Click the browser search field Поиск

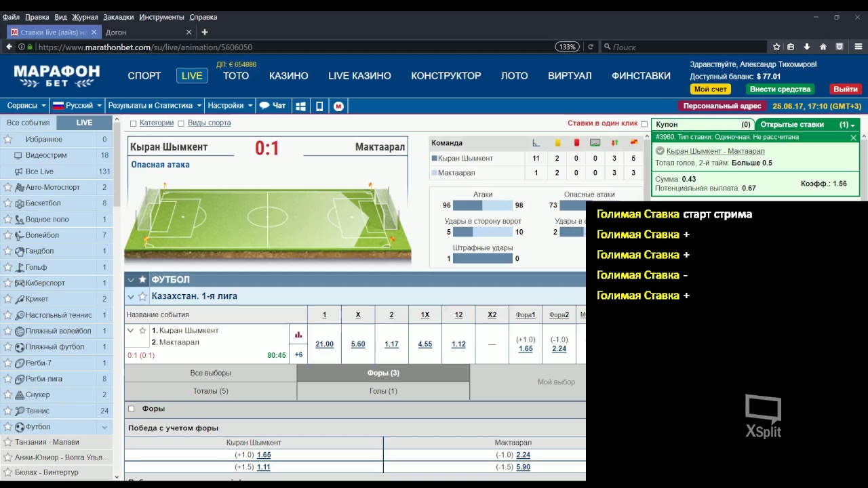685,47
